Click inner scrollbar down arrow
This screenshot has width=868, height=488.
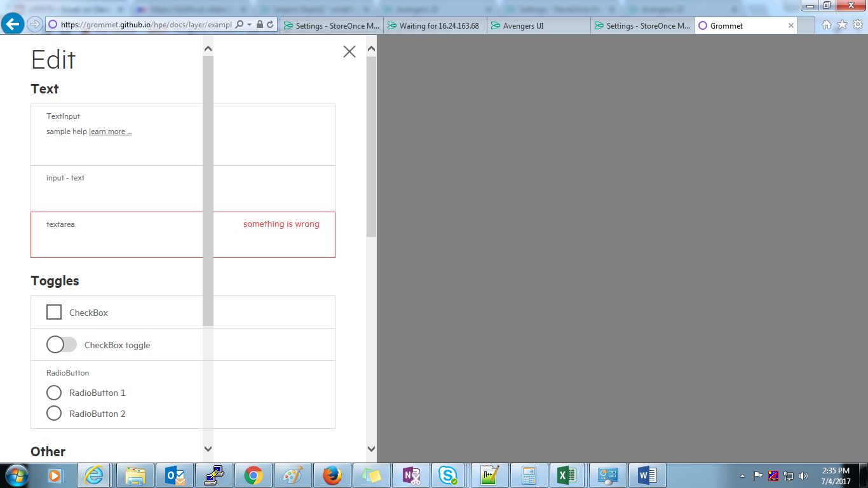(208, 449)
